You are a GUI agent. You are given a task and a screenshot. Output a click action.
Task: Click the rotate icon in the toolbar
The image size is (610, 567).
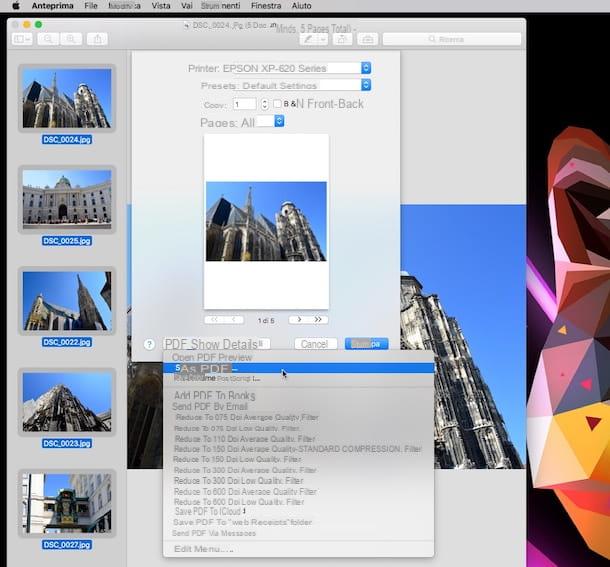[x=342, y=39]
